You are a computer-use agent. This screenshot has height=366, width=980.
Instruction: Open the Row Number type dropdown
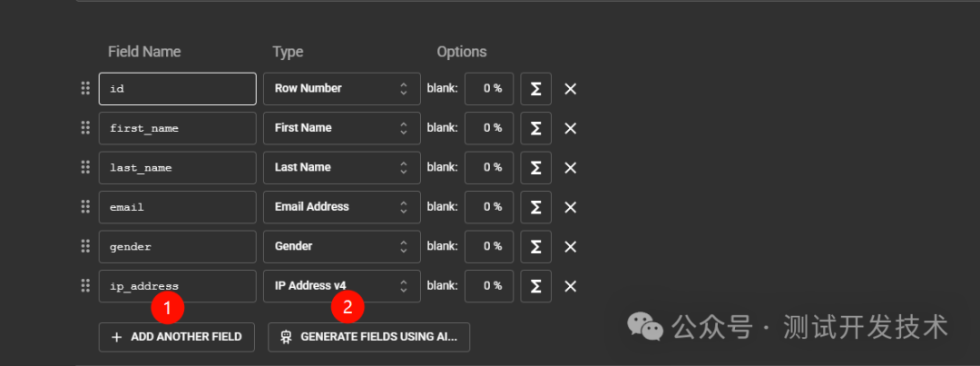point(342,89)
